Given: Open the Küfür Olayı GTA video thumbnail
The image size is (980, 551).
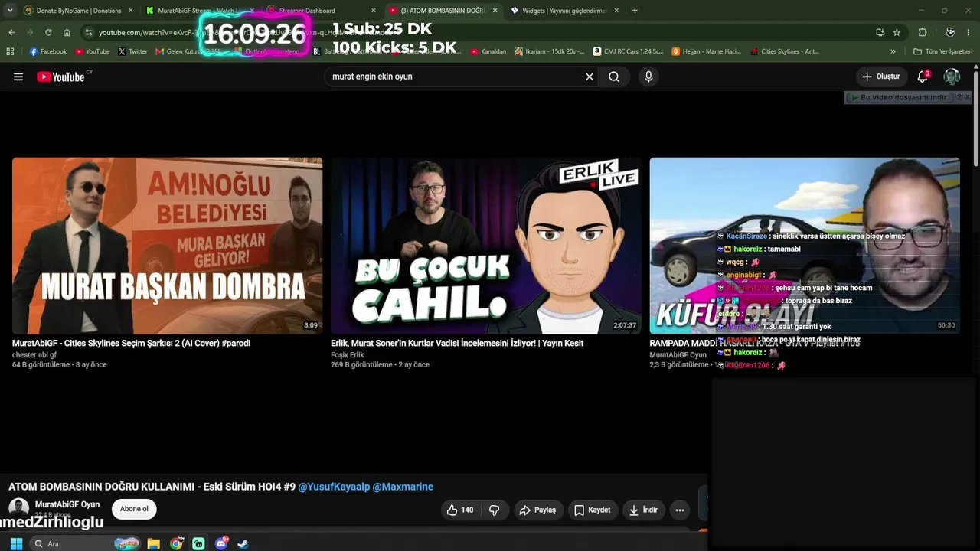Looking at the screenshot, I should pyautogui.click(x=805, y=246).
